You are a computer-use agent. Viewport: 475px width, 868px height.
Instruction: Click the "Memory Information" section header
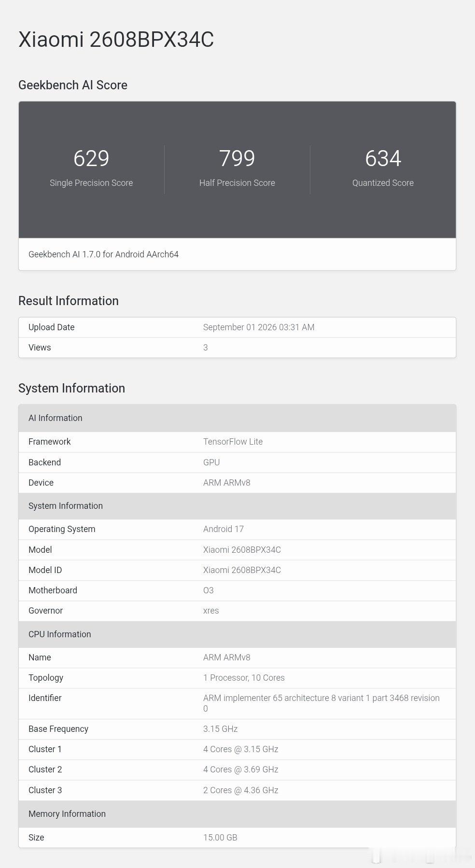(x=237, y=814)
